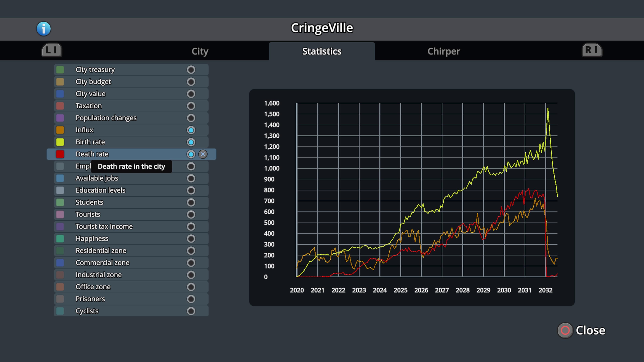Click the yellow Birth rate color swatch
The image size is (644, 362).
tap(60, 142)
